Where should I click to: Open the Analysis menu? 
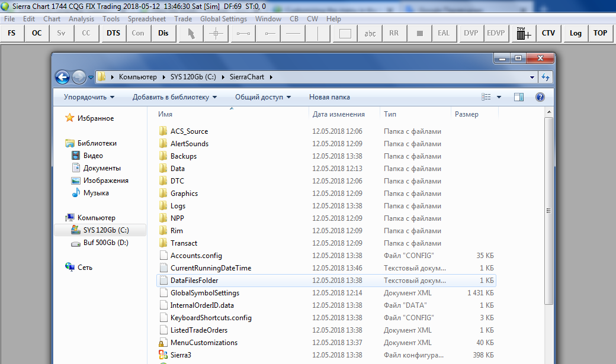pos(81,19)
